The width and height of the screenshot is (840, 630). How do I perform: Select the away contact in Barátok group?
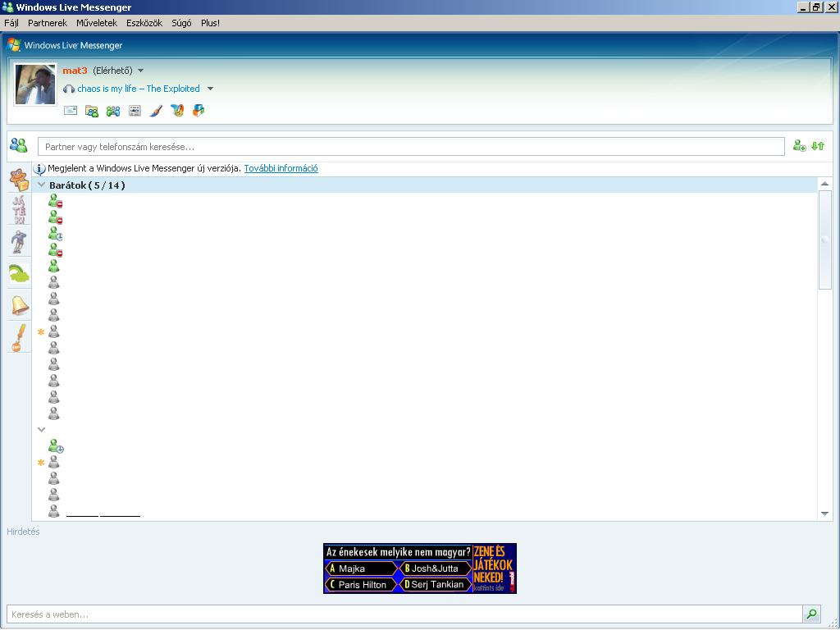[x=55, y=234]
